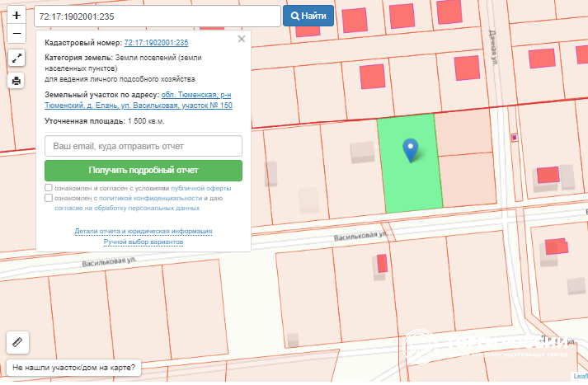Viewport: 588px width, 385px height.
Task: Zoom in the map with plus button
Action: tap(17, 16)
